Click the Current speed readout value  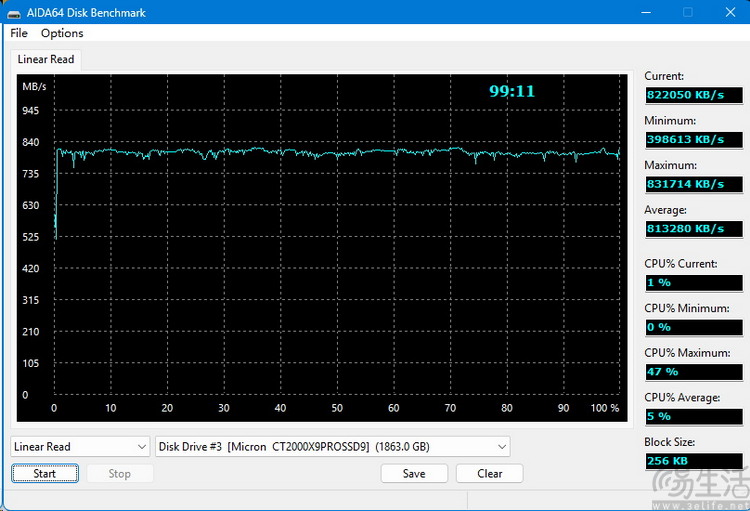[695, 94]
